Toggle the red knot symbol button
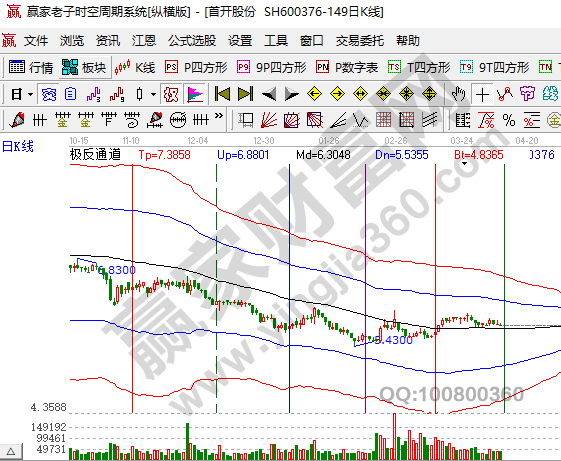 click(171, 94)
